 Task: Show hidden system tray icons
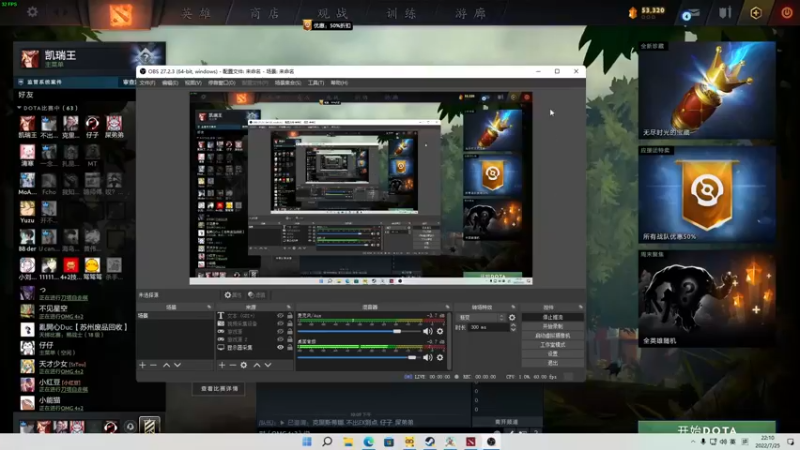tap(693, 442)
